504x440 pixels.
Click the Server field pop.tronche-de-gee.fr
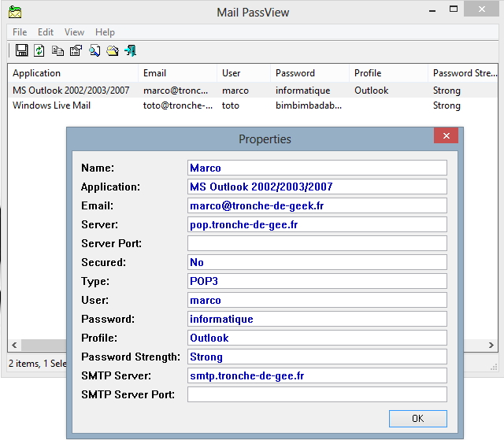coord(317,224)
